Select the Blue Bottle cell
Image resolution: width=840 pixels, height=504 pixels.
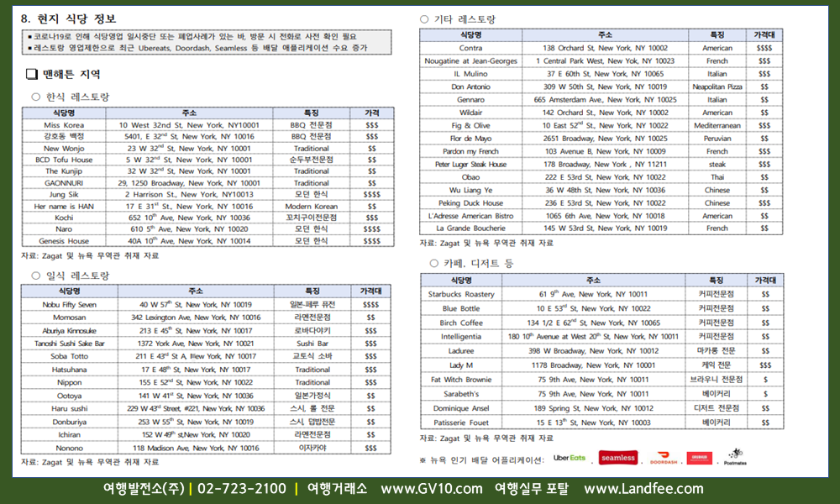click(461, 308)
